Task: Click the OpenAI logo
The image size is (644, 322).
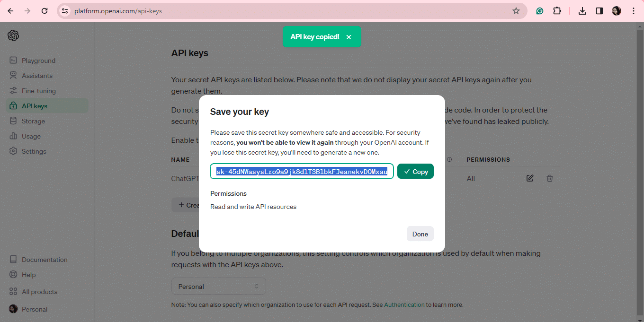Action: [13, 35]
